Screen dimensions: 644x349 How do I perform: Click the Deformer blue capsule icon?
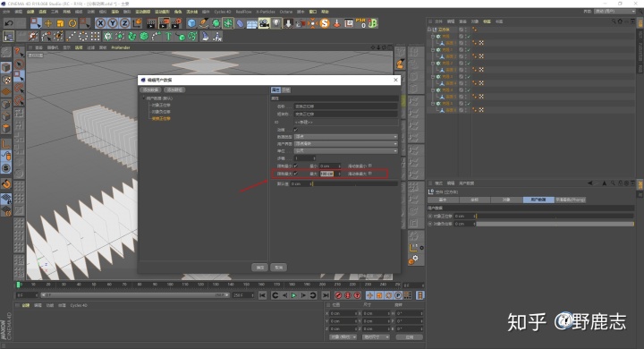coord(240,23)
